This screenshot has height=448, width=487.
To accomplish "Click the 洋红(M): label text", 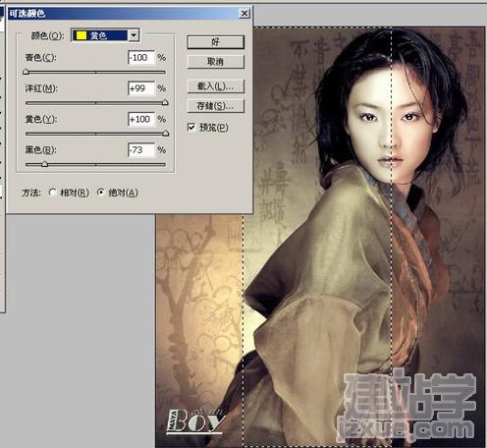I will coord(41,88).
